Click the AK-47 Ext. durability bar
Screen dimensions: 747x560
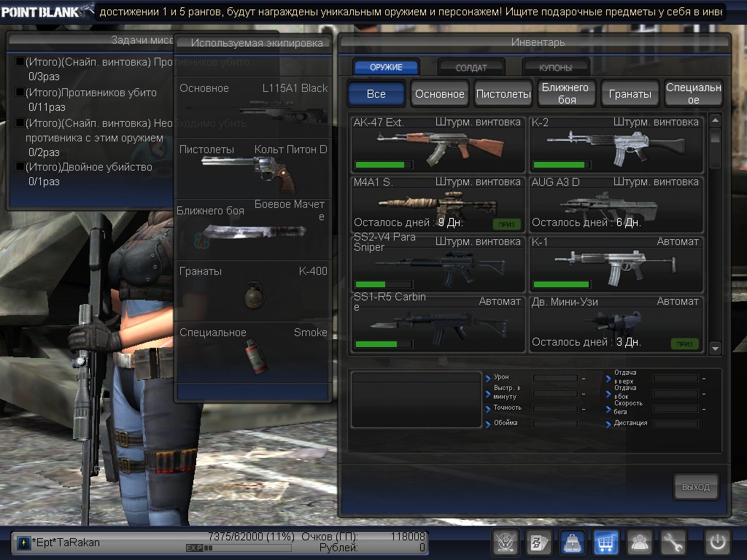point(384,165)
